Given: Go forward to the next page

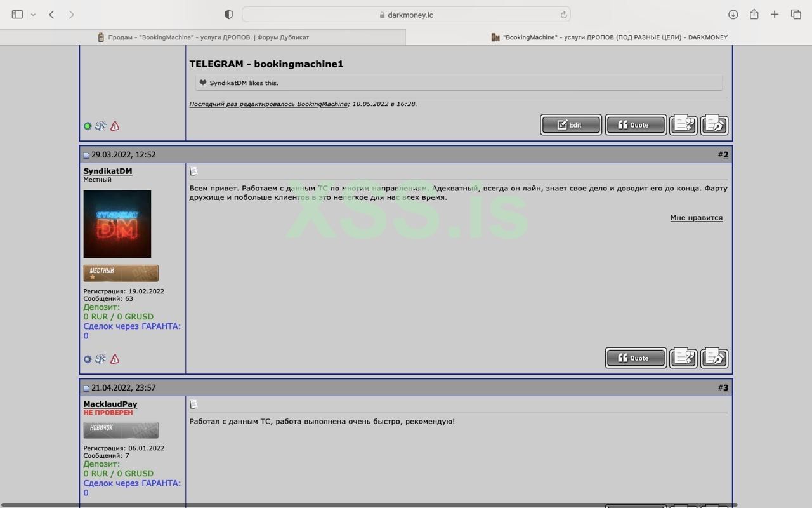Looking at the screenshot, I should pyautogui.click(x=71, y=15).
